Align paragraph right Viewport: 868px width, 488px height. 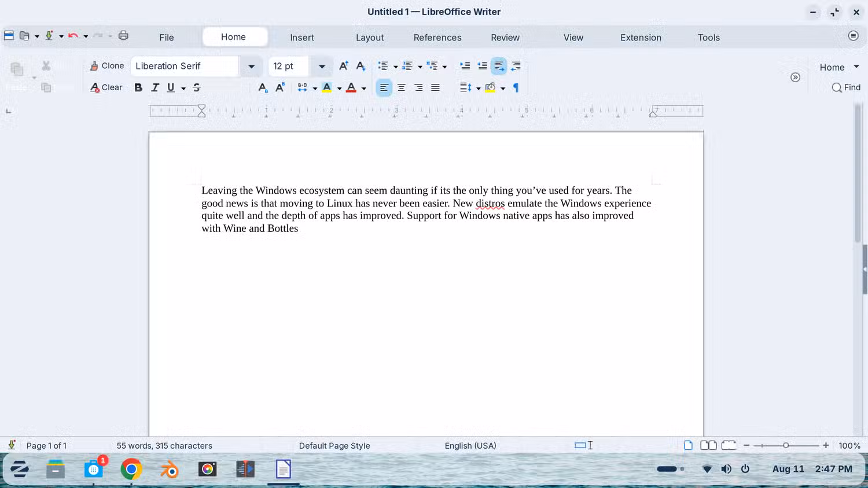(x=418, y=87)
